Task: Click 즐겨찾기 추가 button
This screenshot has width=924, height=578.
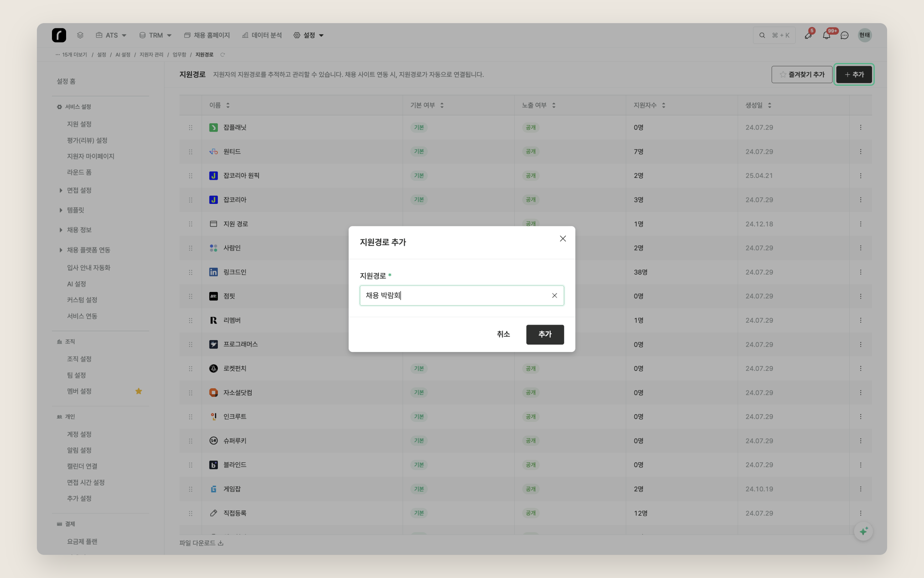Action: pyautogui.click(x=802, y=74)
